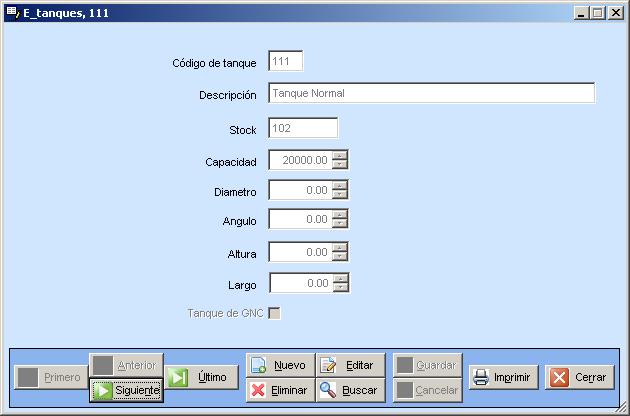
Task: Decrease Altura with the down arrow
Action: (340, 257)
